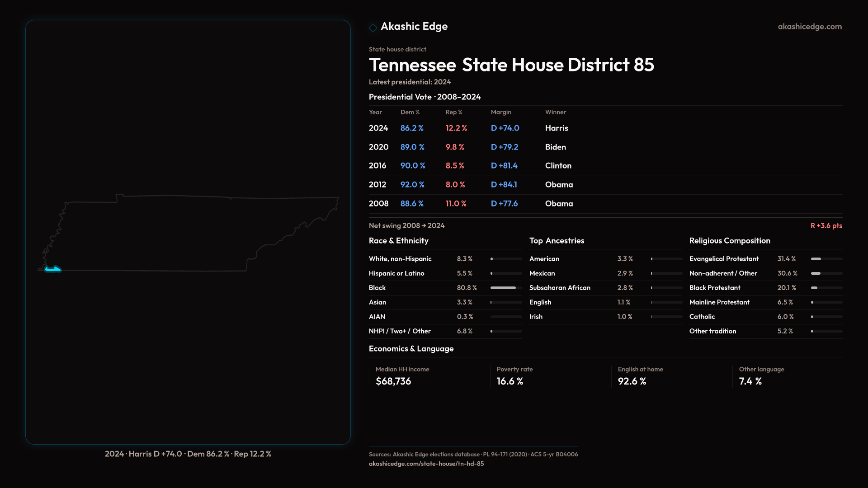Click the Tennessee state outline map
This screenshot has width=868, height=488.
tap(190, 233)
